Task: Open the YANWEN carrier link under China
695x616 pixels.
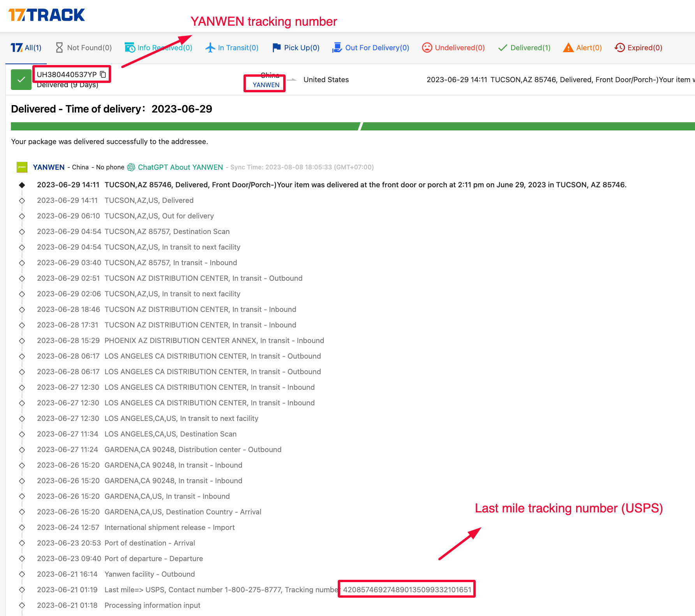Action: click(266, 85)
